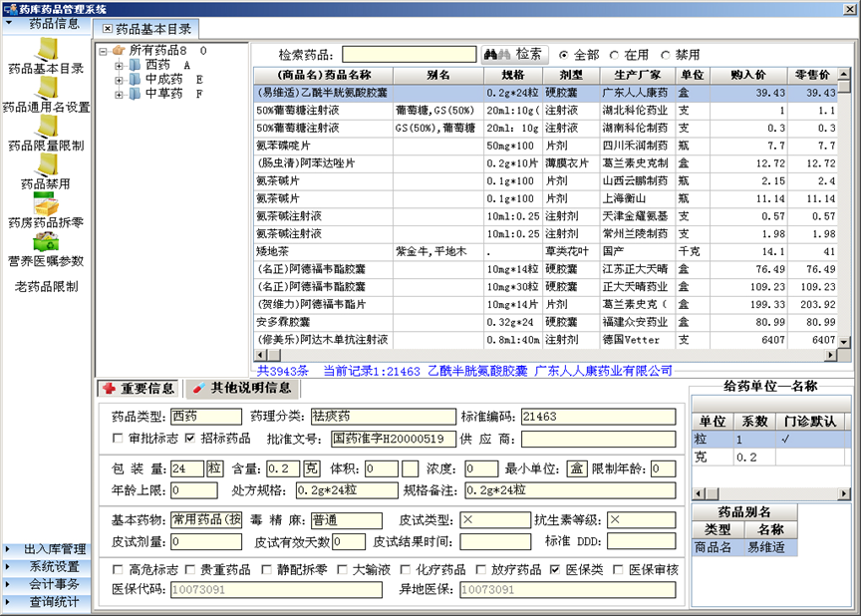This screenshot has height=616, width=861.
Task: Sort by 药品名称 column header
Action: pyautogui.click(x=324, y=75)
